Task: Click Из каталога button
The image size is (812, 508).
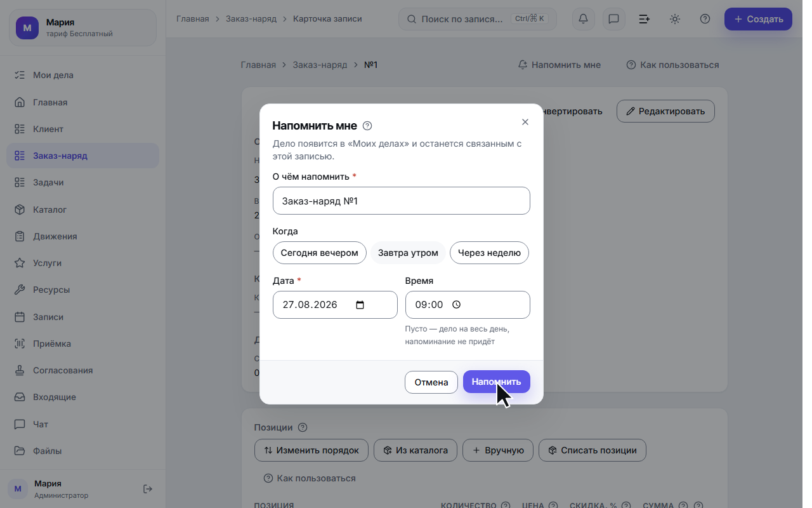Action: click(415, 450)
